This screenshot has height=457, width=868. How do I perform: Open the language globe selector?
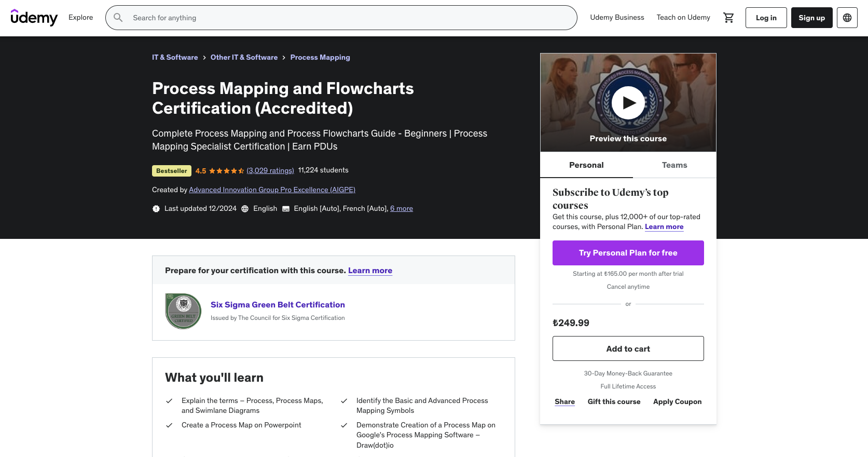pos(847,18)
